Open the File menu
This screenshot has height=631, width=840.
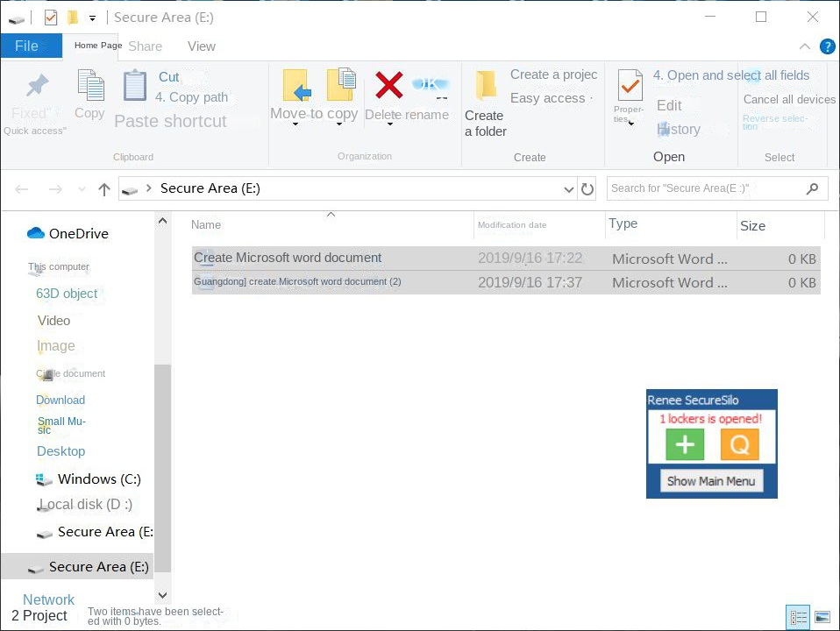[x=27, y=46]
